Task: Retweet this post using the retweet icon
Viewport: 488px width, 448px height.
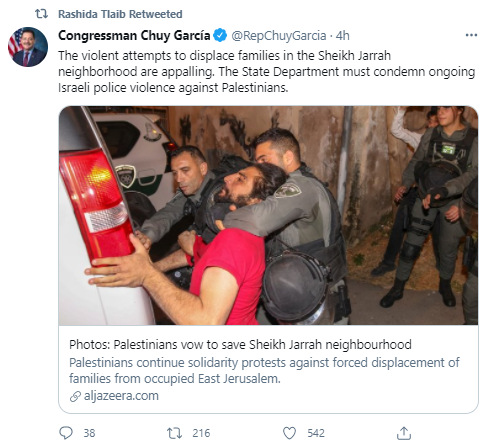Action: point(174,433)
